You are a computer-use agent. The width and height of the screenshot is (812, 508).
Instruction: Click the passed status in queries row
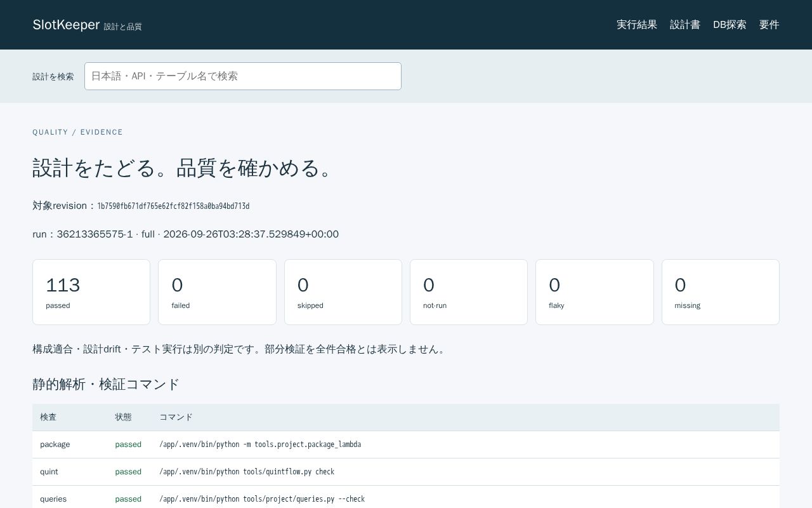click(128, 499)
